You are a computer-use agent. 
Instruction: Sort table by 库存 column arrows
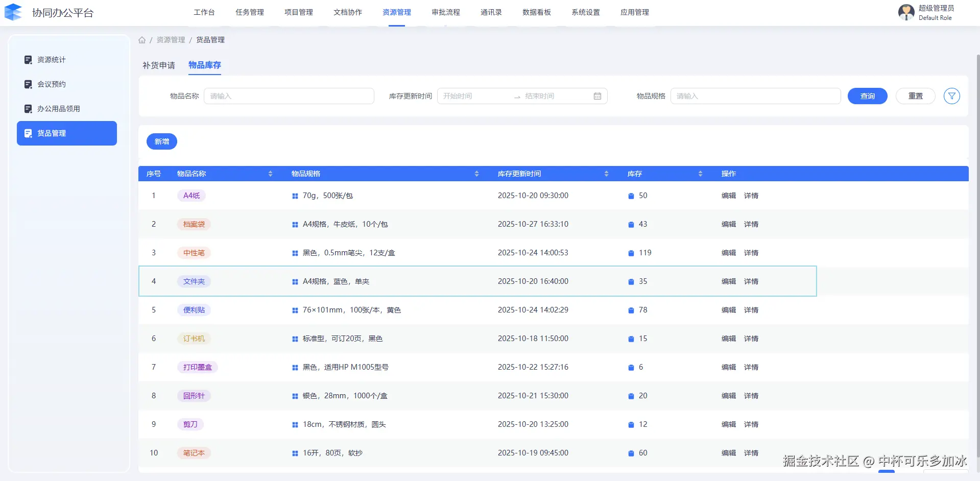click(700, 174)
